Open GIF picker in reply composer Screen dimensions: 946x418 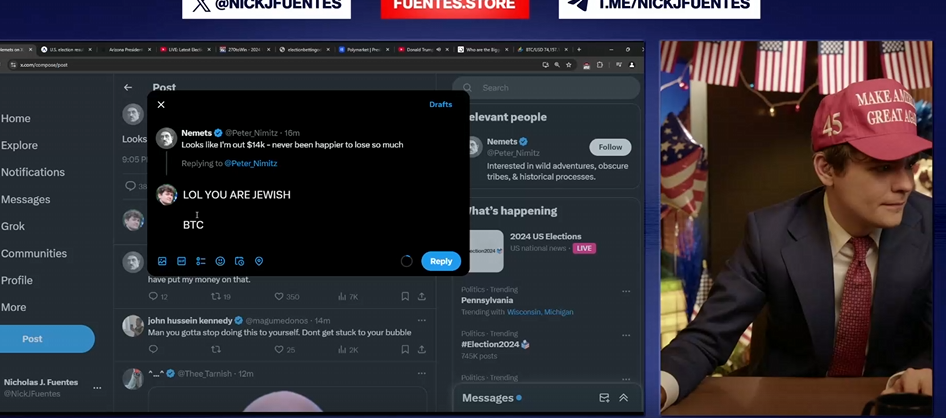pyautogui.click(x=182, y=261)
